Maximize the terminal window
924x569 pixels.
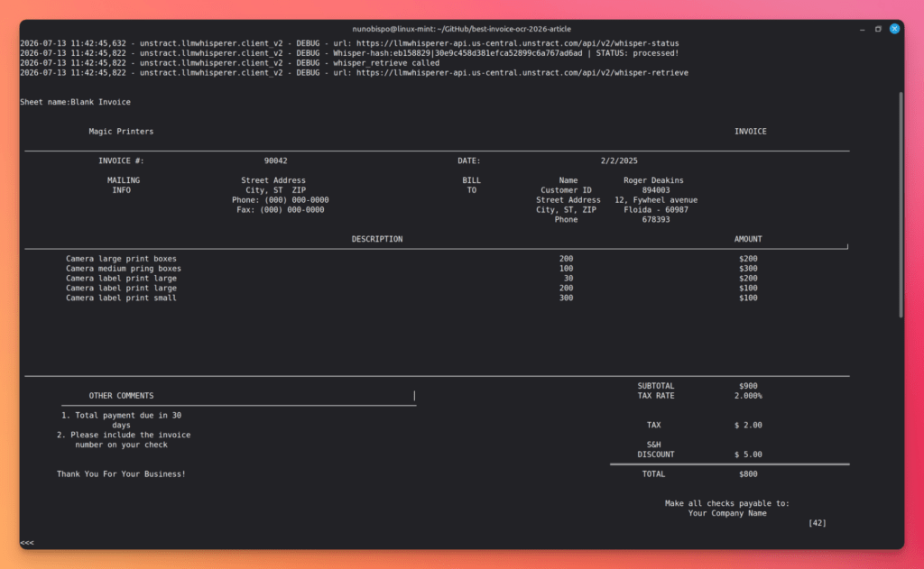878,29
